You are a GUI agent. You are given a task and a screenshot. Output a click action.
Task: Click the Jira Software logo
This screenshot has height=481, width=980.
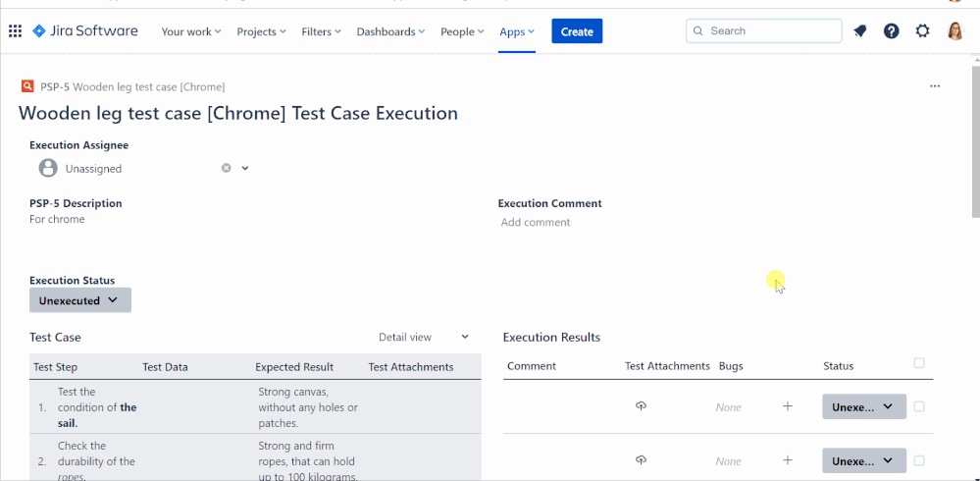pos(85,30)
